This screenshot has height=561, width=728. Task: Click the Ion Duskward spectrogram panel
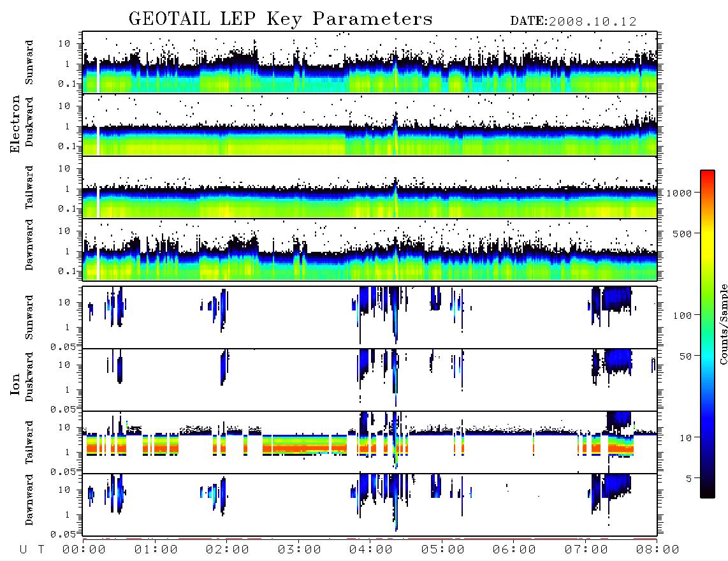click(370, 380)
